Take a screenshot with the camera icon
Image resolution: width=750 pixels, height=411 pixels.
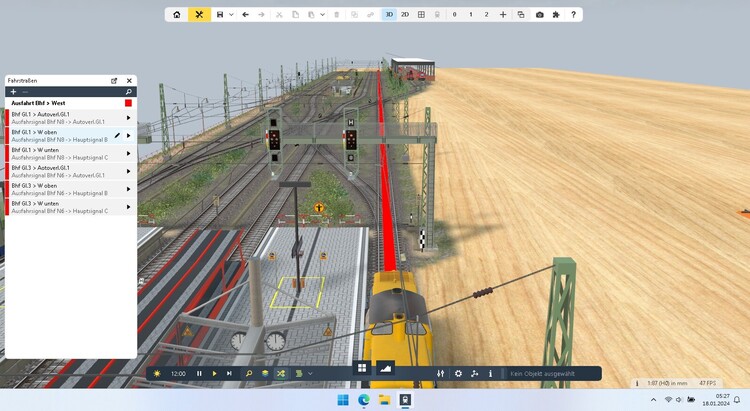[540, 15]
